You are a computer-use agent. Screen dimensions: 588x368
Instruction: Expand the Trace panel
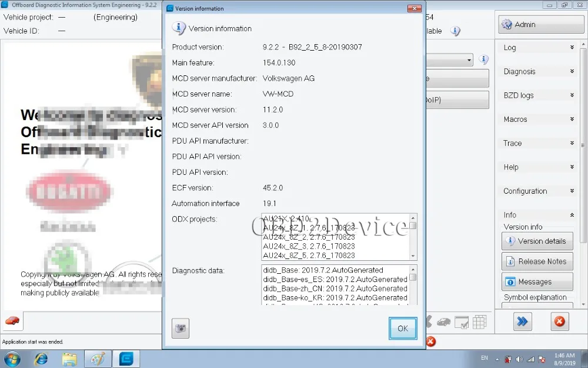pyautogui.click(x=537, y=143)
